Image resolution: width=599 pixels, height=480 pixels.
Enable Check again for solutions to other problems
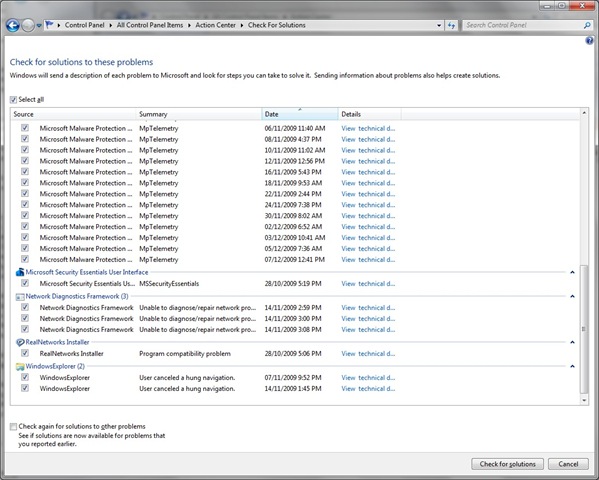[x=13, y=426]
